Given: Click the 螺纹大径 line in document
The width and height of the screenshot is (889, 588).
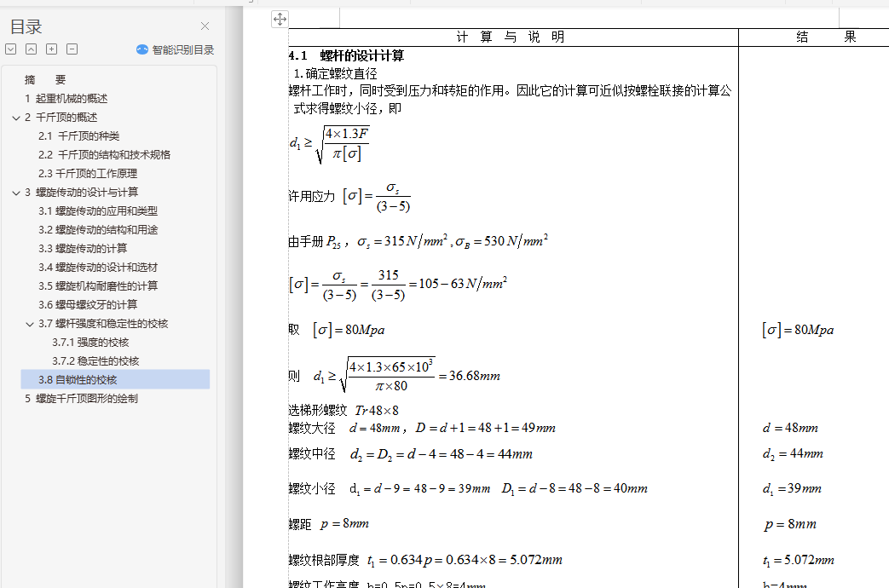Looking at the screenshot, I should [x=422, y=428].
